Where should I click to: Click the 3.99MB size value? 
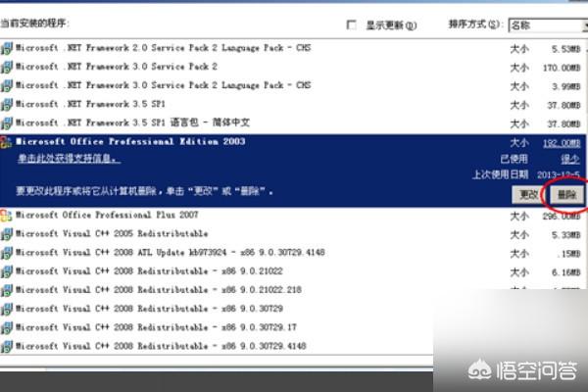point(565,86)
